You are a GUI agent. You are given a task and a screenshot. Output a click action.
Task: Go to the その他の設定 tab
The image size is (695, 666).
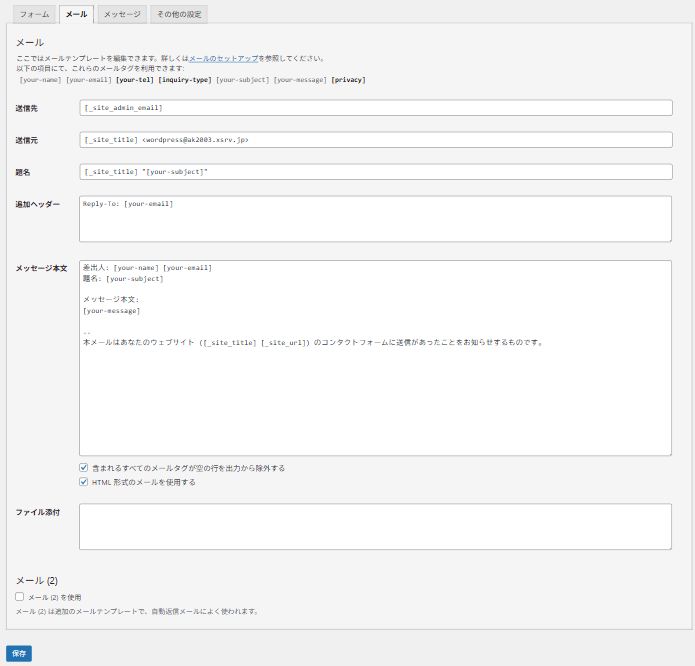click(x=179, y=15)
